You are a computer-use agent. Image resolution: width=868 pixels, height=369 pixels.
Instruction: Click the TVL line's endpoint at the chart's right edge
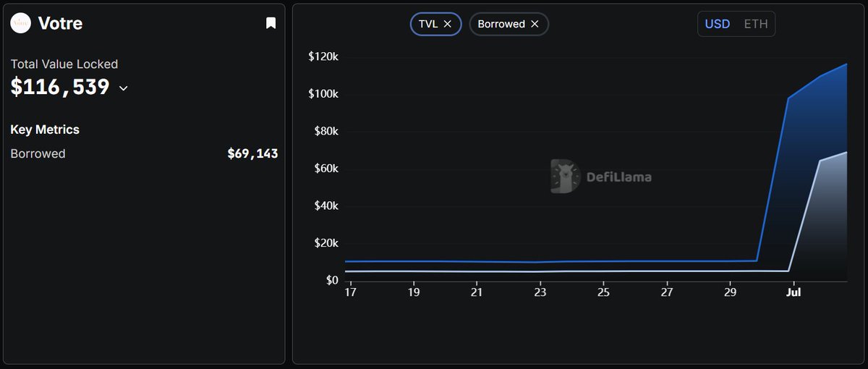(846, 64)
